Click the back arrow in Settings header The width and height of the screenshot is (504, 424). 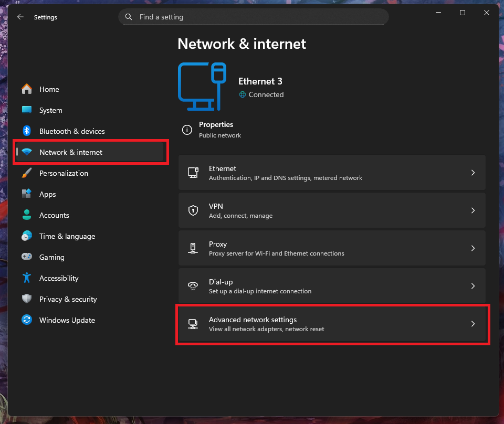pyautogui.click(x=20, y=17)
